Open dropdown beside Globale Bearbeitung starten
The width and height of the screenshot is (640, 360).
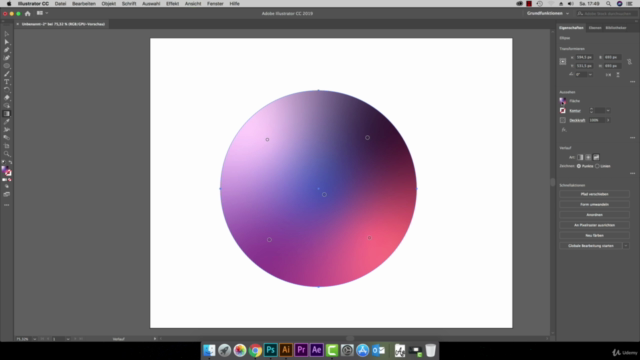tap(626, 246)
